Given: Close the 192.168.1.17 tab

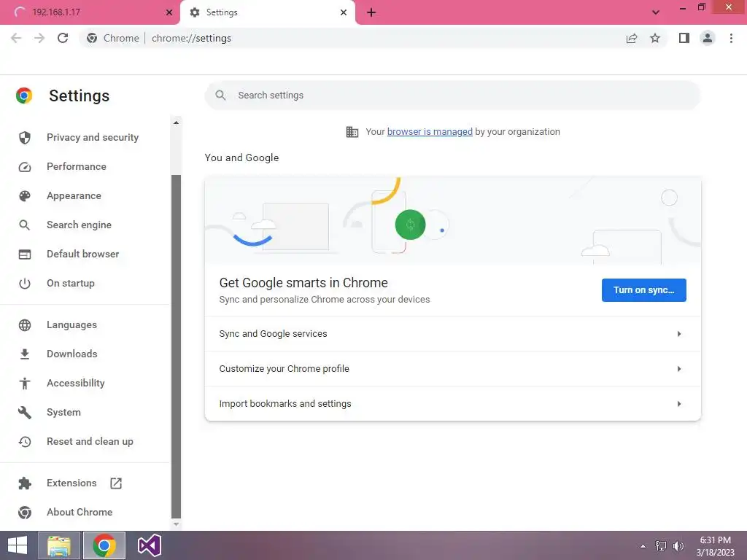Looking at the screenshot, I should [169, 12].
